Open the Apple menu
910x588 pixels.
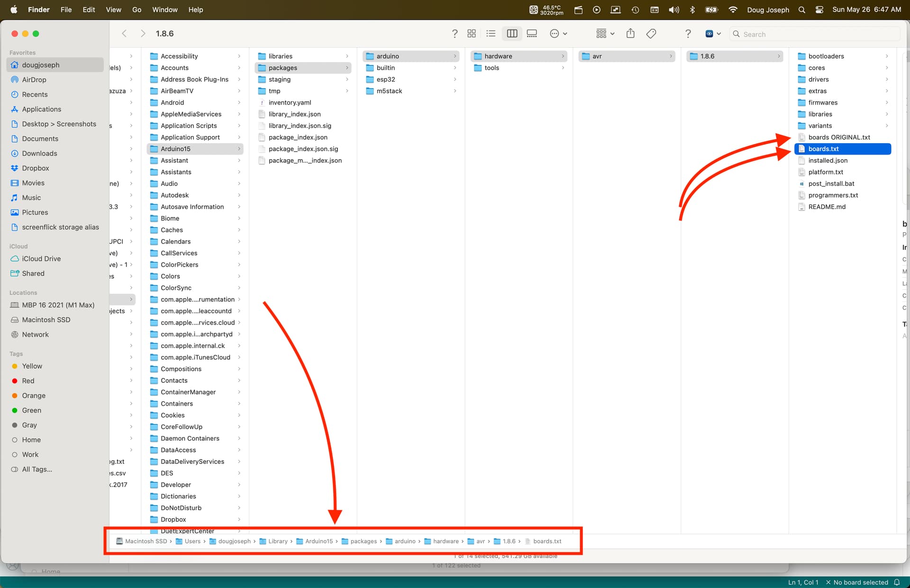click(x=14, y=9)
